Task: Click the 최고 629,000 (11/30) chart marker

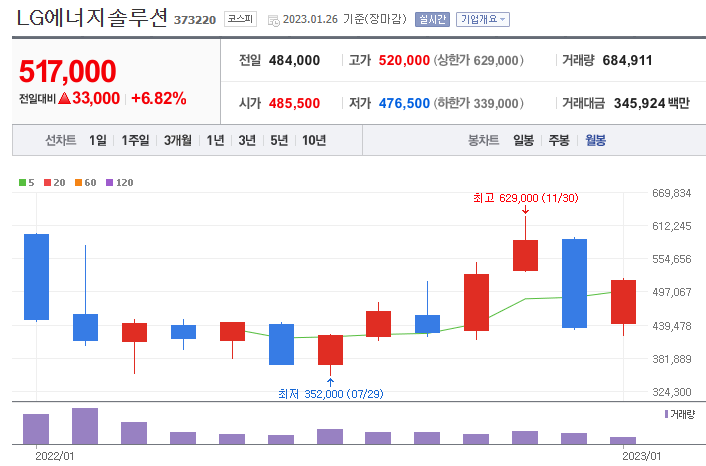Action: tap(525, 198)
